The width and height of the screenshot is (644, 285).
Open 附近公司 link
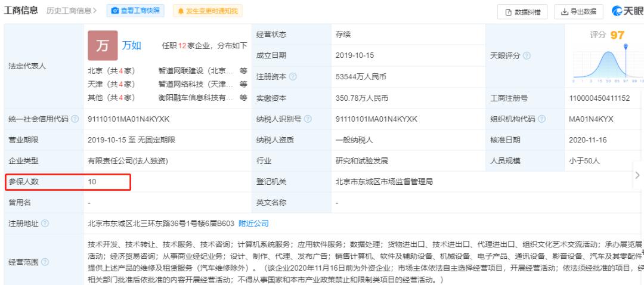pyautogui.click(x=253, y=224)
